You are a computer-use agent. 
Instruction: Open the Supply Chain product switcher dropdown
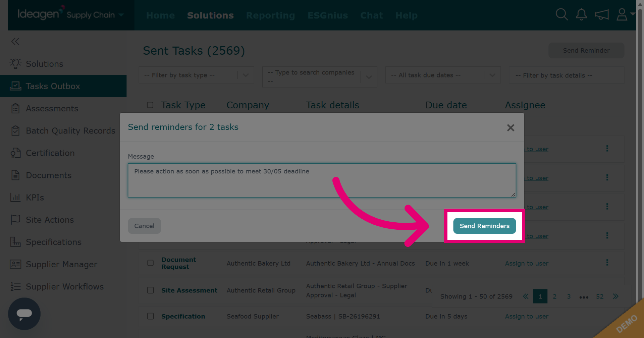coord(121,15)
